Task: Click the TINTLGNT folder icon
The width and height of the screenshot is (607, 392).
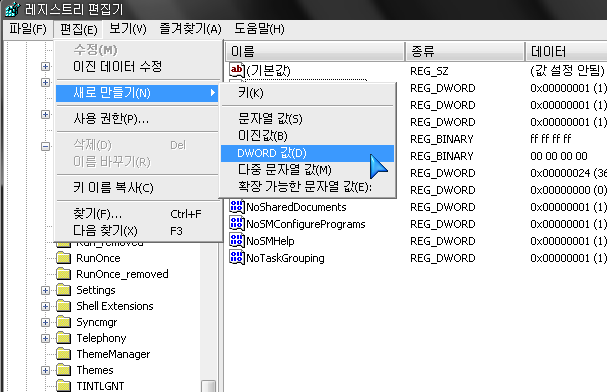Action: 63,386
